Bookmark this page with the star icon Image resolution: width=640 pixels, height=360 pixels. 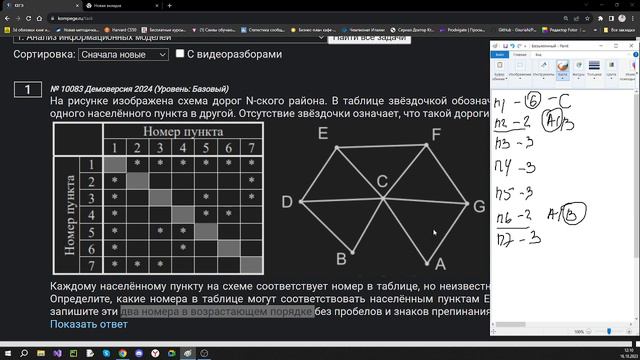[587, 18]
